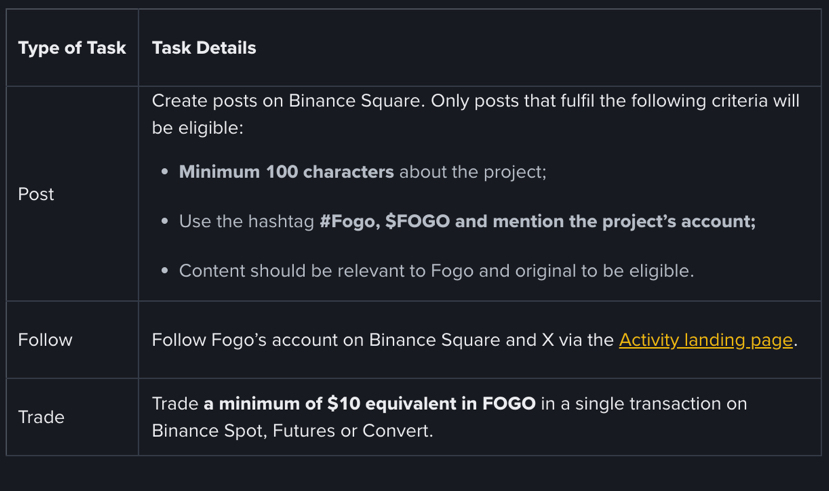Click the "be eligible:" text line
The width and height of the screenshot is (829, 491).
tap(197, 129)
